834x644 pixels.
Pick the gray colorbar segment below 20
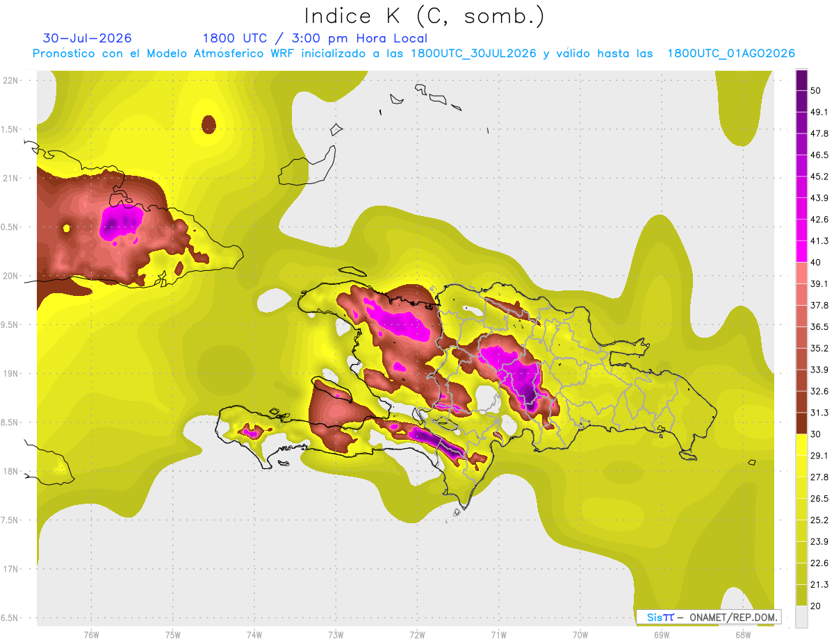click(x=801, y=617)
